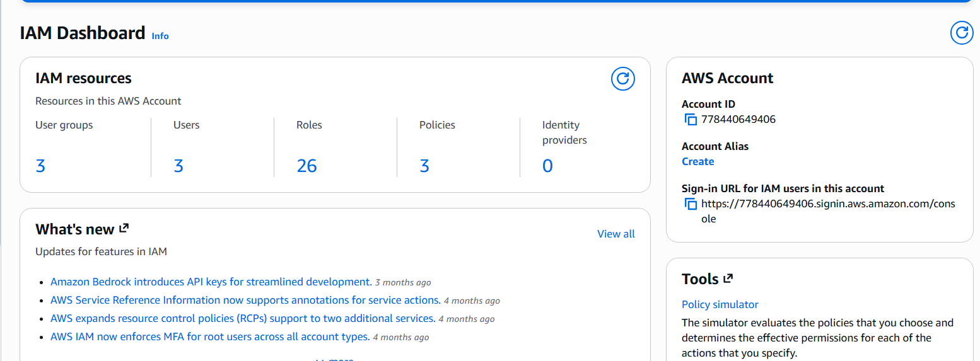Click the Updates for features in IAM text
The height and width of the screenshot is (361, 980).
(101, 251)
